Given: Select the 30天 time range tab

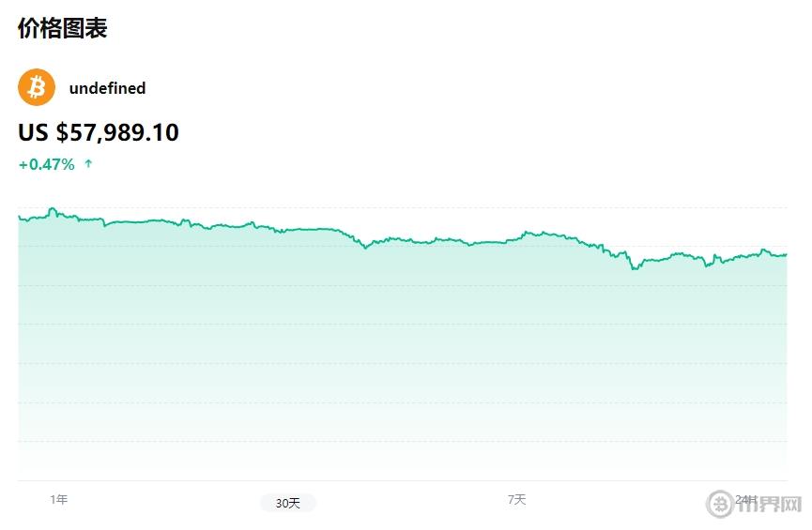Looking at the screenshot, I should click(x=287, y=504).
